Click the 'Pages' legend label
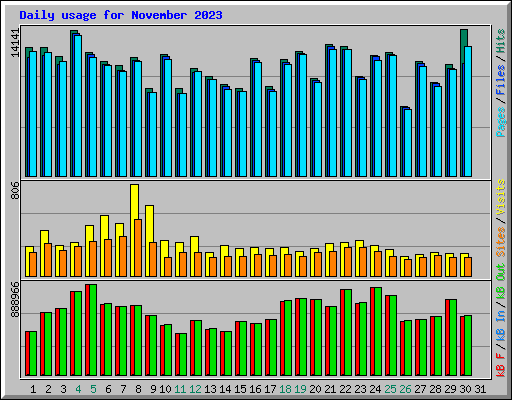 (501, 122)
